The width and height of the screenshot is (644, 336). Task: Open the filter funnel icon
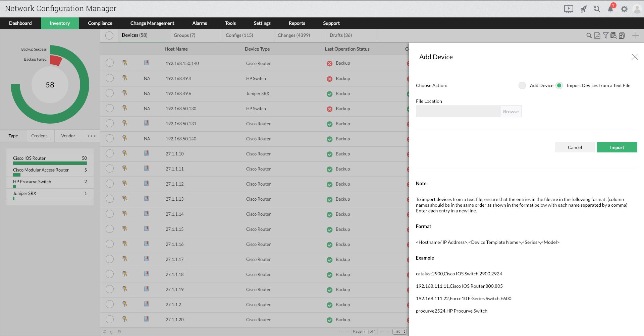point(605,36)
